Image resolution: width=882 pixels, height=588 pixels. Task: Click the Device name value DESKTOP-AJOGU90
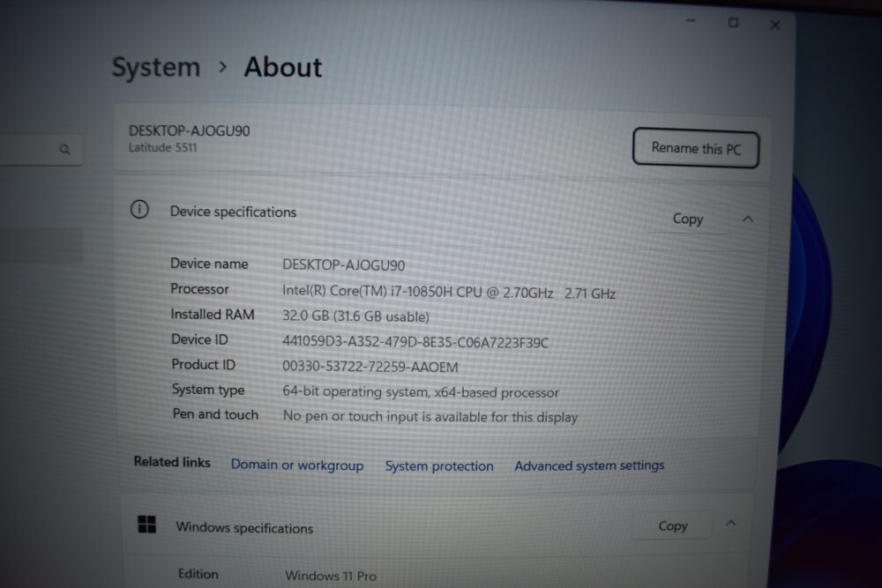(344, 264)
